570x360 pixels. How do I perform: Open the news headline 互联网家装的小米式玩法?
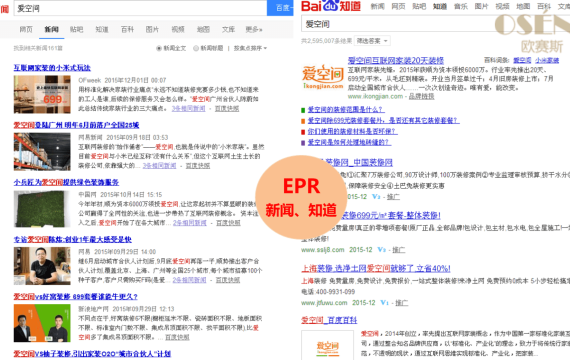[x=52, y=68]
